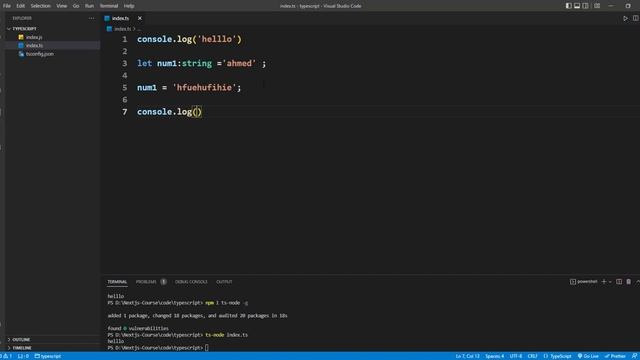Open the Help menu
This screenshot has height=360, width=640.
coord(129,6)
